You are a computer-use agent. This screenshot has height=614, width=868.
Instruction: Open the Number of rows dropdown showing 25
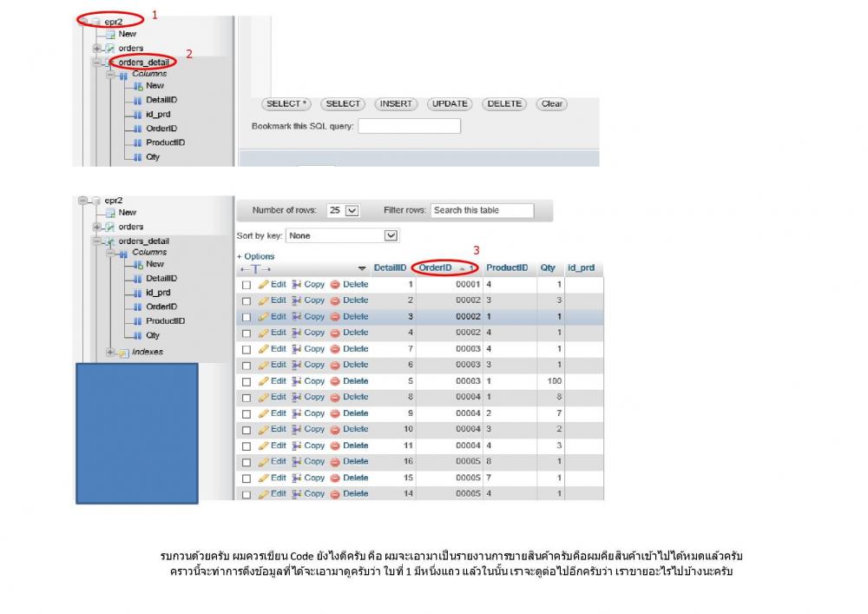(343, 210)
